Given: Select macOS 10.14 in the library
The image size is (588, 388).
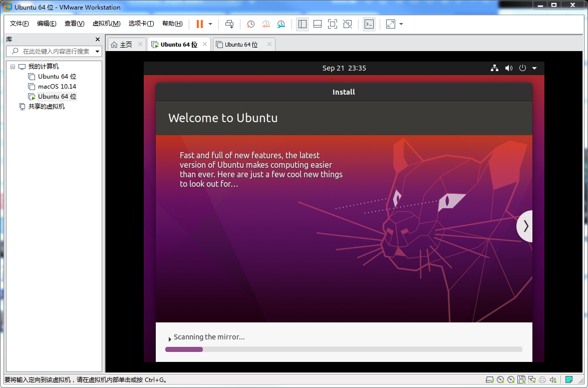Looking at the screenshot, I should tap(57, 87).
